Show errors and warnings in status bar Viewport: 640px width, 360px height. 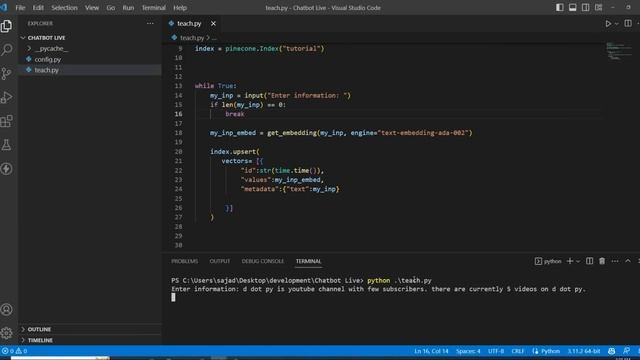tap(14, 351)
